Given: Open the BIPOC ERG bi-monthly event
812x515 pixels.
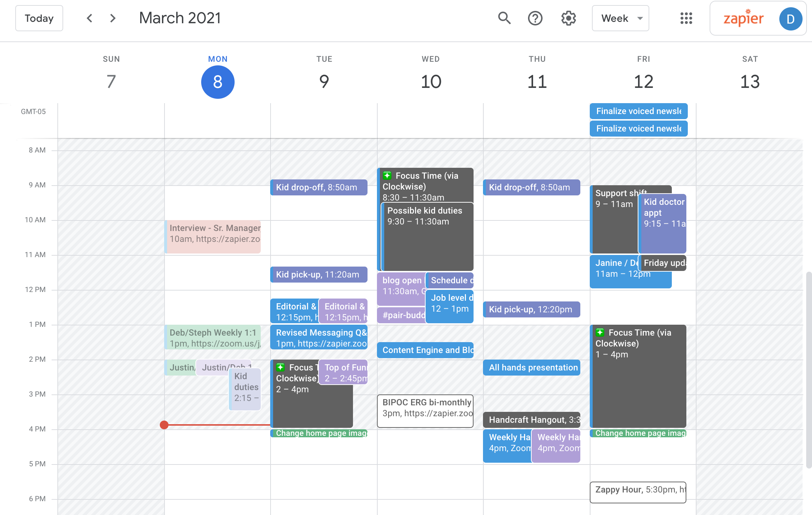Looking at the screenshot, I should (x=425, y=411).
